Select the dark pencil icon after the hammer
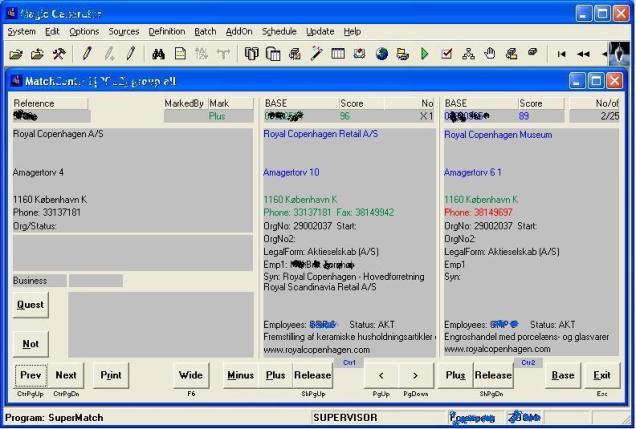The height and width of the screenshot is (429, 636). 86,54
